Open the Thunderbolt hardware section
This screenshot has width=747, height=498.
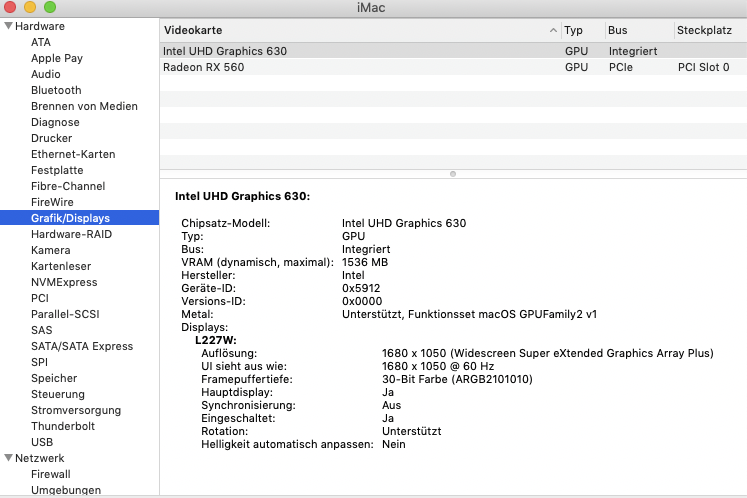tap(64, 426)
